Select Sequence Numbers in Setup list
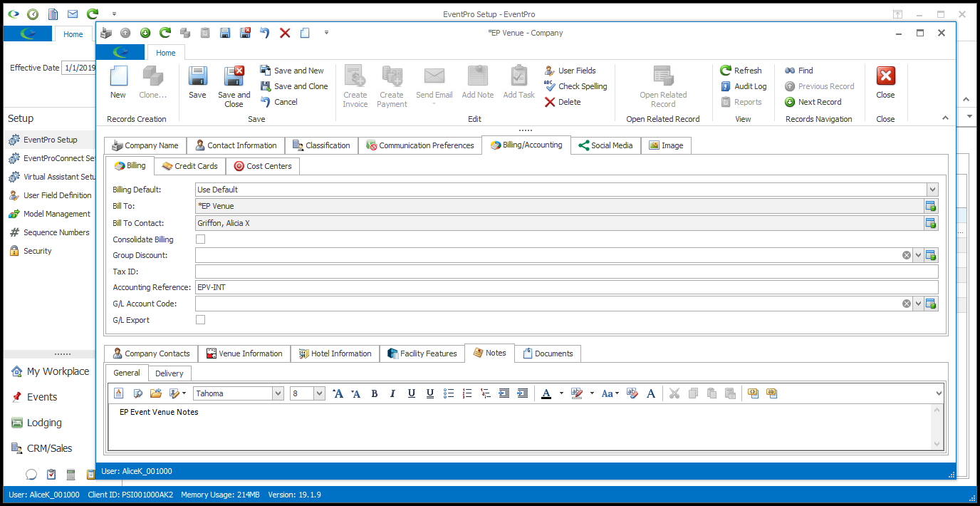The width and height of the screenshot is (980, 506). (x=49, y=232)
